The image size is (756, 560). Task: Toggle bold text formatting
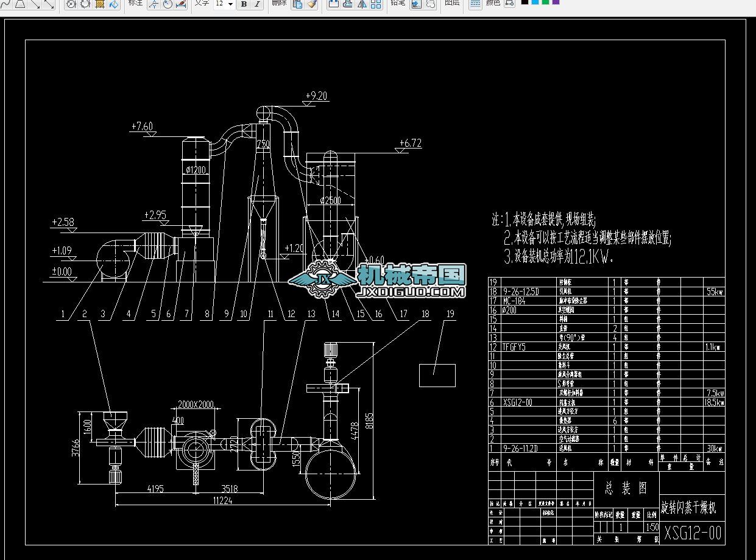click(244, 4)
